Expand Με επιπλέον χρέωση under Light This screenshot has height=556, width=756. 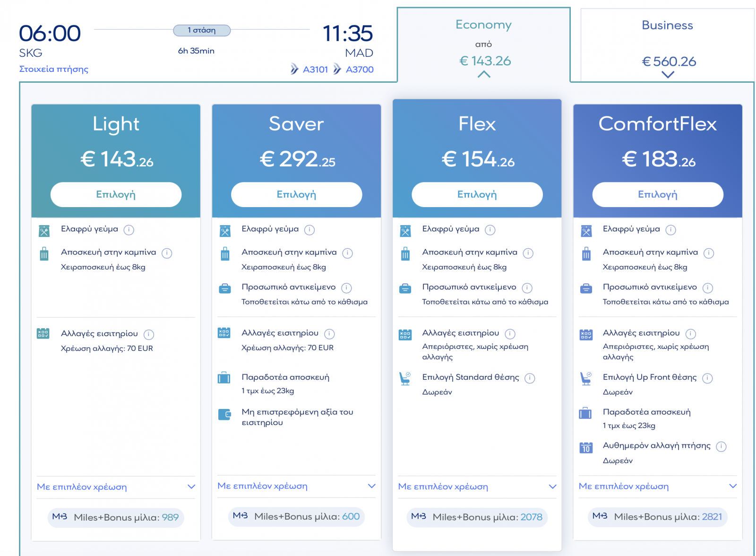pos(116,487)
